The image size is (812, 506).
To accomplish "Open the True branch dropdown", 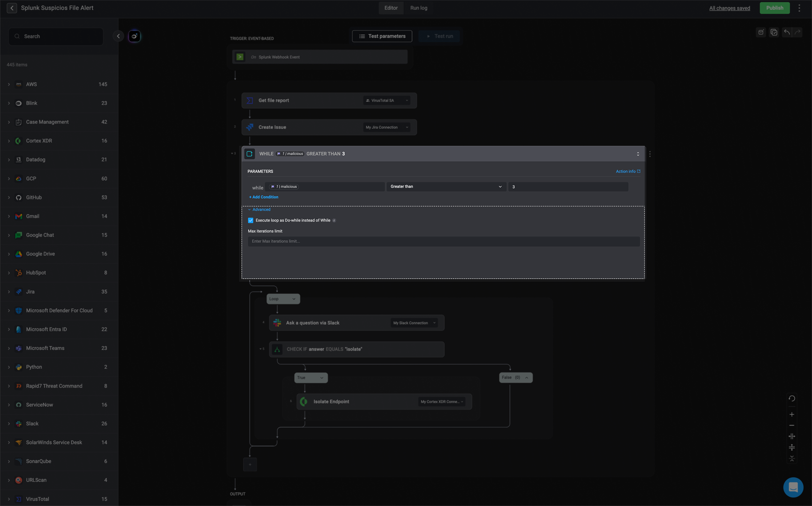I will coord(311,378).
